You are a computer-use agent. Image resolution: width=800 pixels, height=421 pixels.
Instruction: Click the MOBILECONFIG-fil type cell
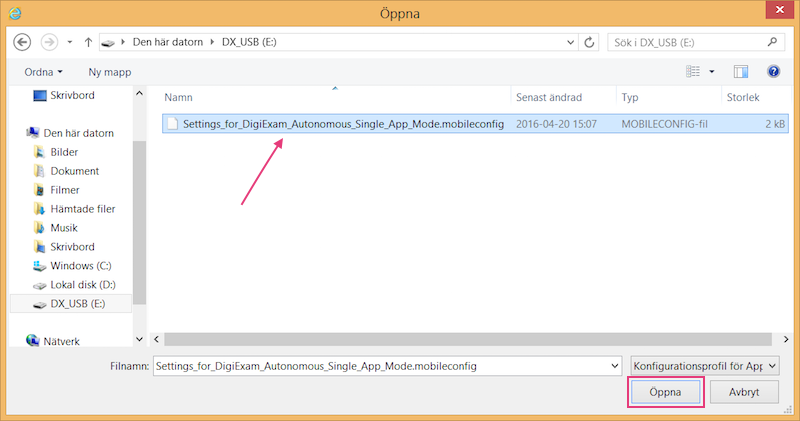click(x=664, y=124)
